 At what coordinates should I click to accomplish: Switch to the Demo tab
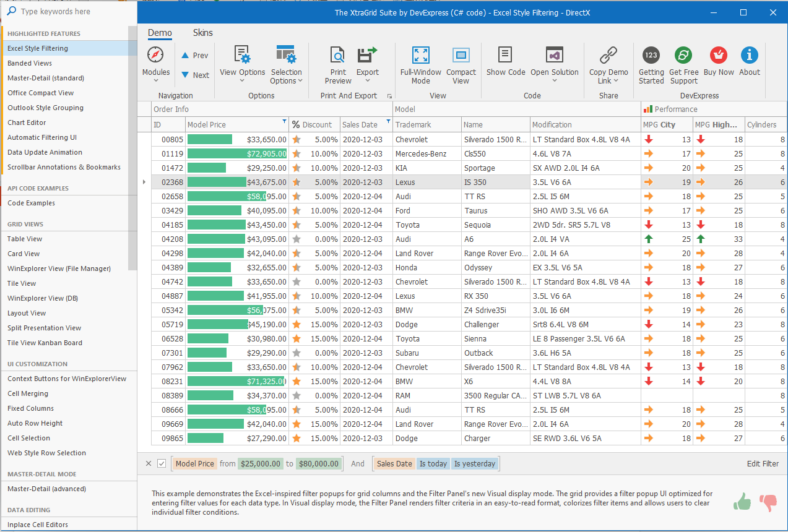160,33
